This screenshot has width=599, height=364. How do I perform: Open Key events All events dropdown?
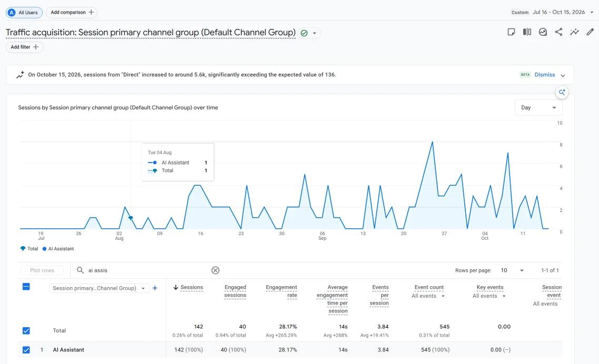click(489, 296)
